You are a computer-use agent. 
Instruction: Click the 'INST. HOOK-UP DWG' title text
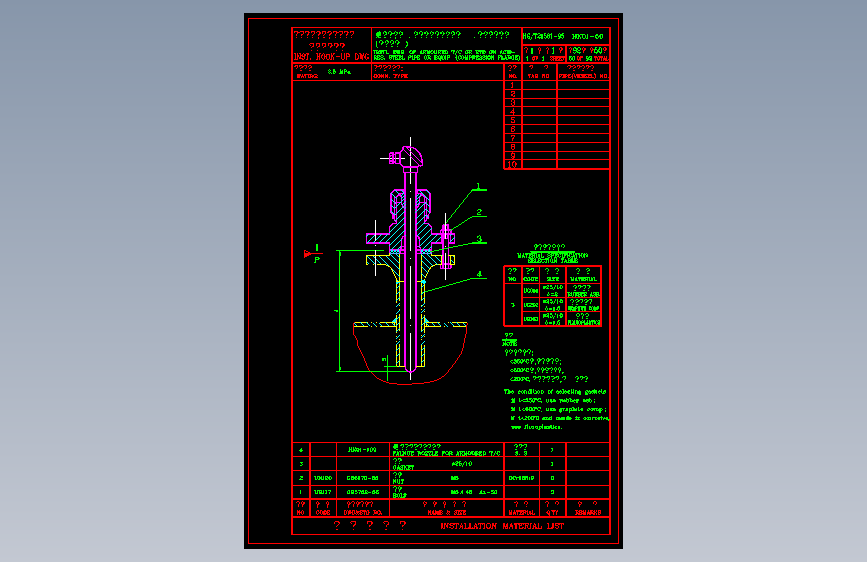coord(331,57)
